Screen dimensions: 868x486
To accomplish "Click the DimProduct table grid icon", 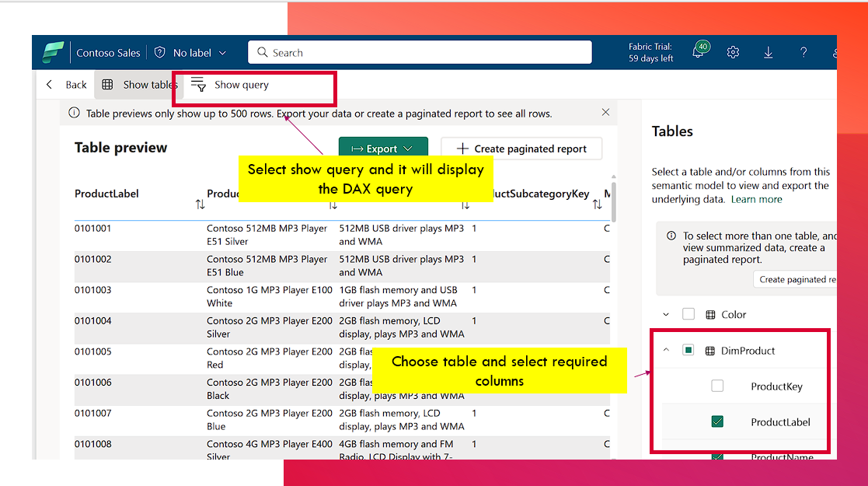I will (709, 351).
